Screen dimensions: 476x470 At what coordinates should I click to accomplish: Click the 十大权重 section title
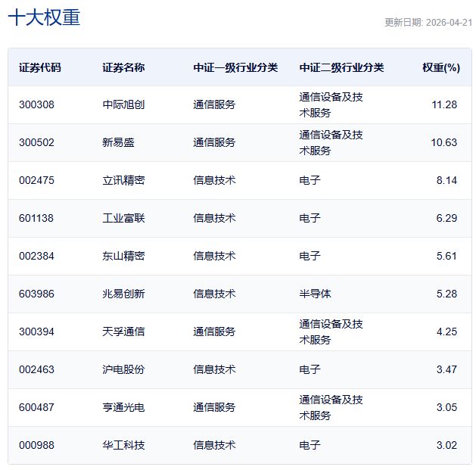click(44, 18)
